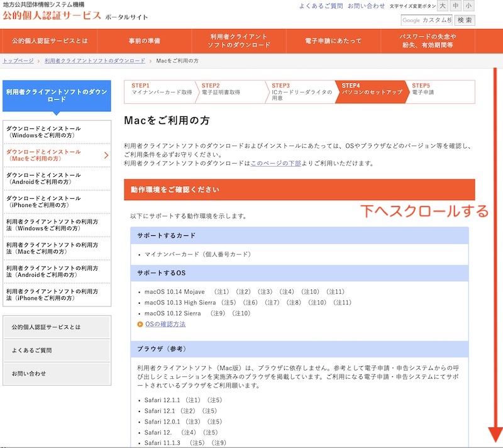Viewport: 503px width, 448px height.
Task: Focus the Google custom search field
Action: pos(426,20)
